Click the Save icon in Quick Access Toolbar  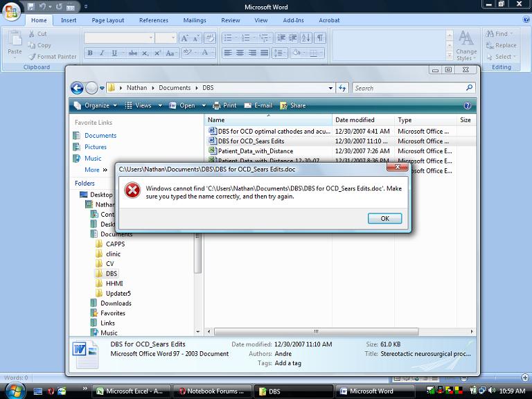point(30,6)
